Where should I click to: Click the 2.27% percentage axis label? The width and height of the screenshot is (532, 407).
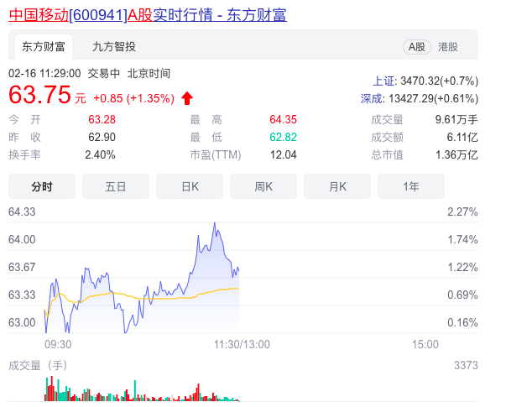click(462, 211)
